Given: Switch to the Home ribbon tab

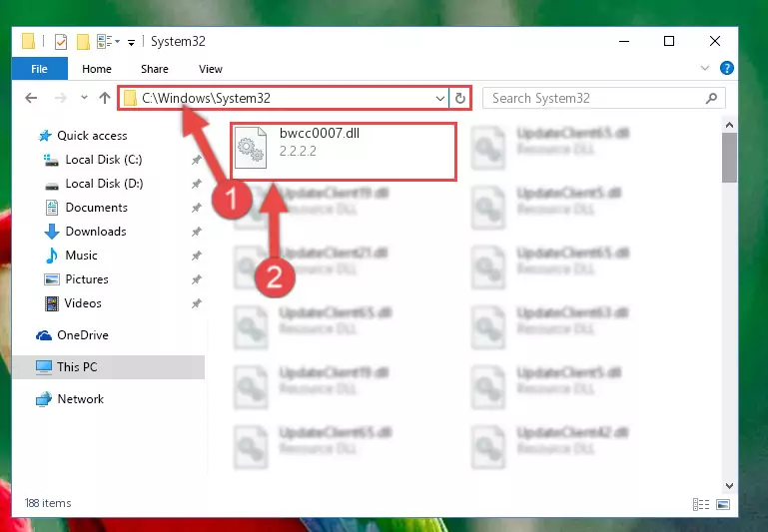Looking at the screenshot, I should [x=97, y=69].
